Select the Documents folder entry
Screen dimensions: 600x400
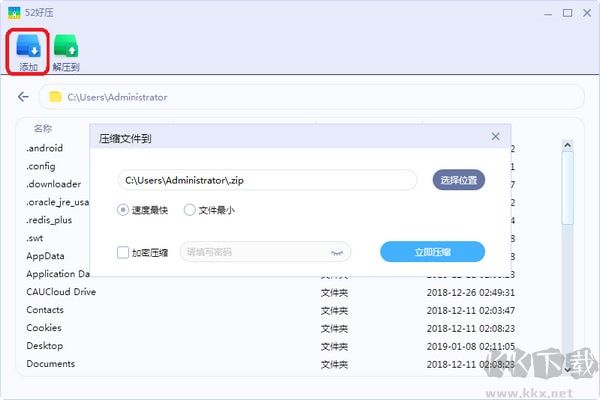coord(50,363)
